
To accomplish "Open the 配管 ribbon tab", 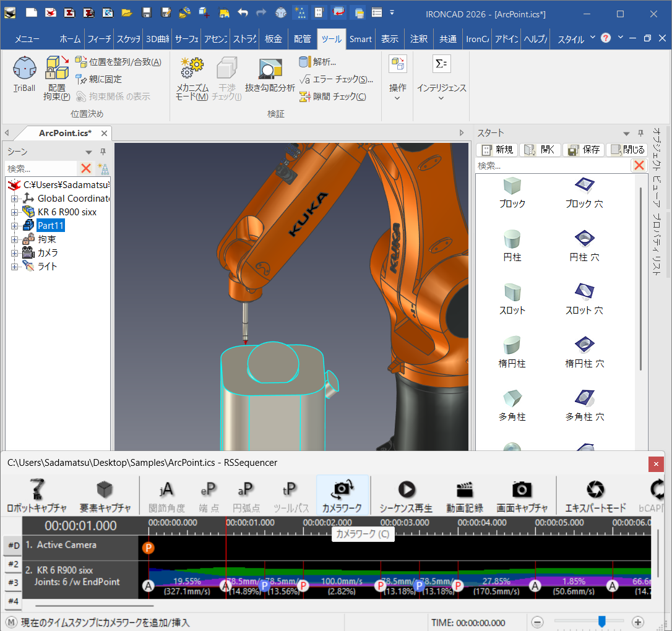I will click(x=302, y=39).
